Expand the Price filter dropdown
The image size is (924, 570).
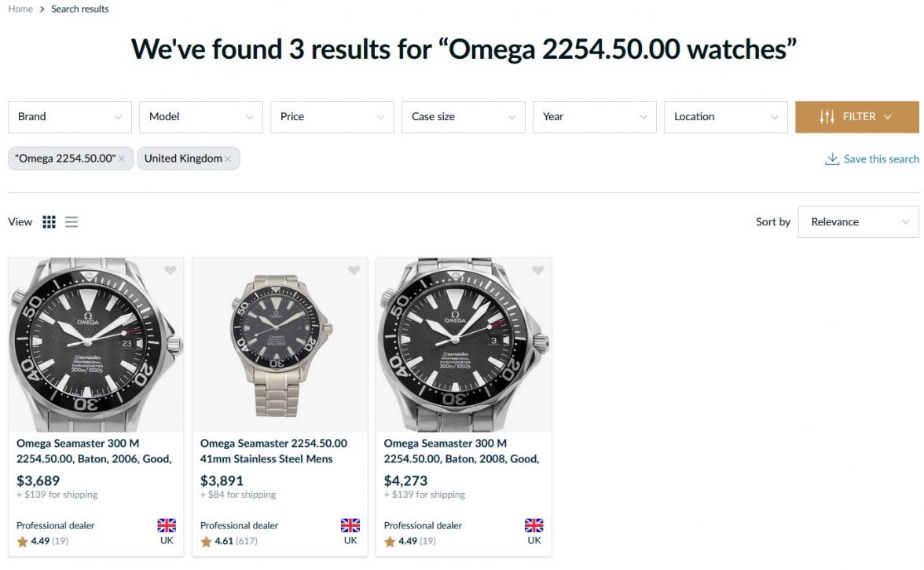click(x=332, y=117)
